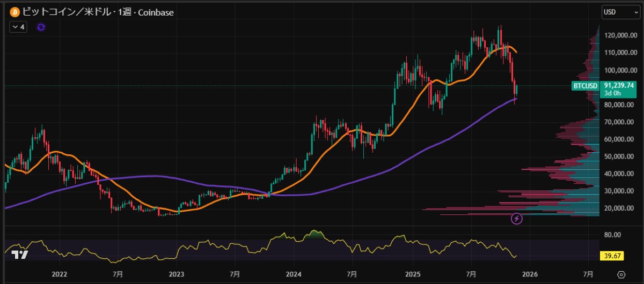Open the USD currency dropdown
Viewport: 644px width, 284px height.
[x=620, y=12]
